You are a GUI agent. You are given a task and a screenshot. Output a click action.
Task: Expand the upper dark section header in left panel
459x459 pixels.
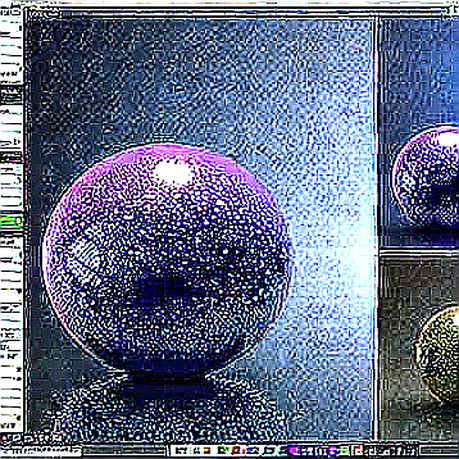pyautogui.click(x=12, y=95)
